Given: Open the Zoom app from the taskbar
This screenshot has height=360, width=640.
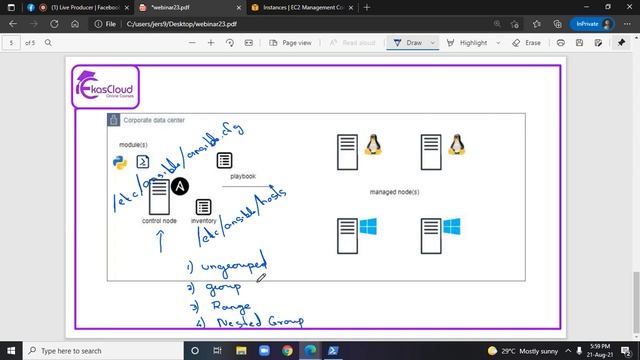Looking at the screenshot, I should click(264, 351).
